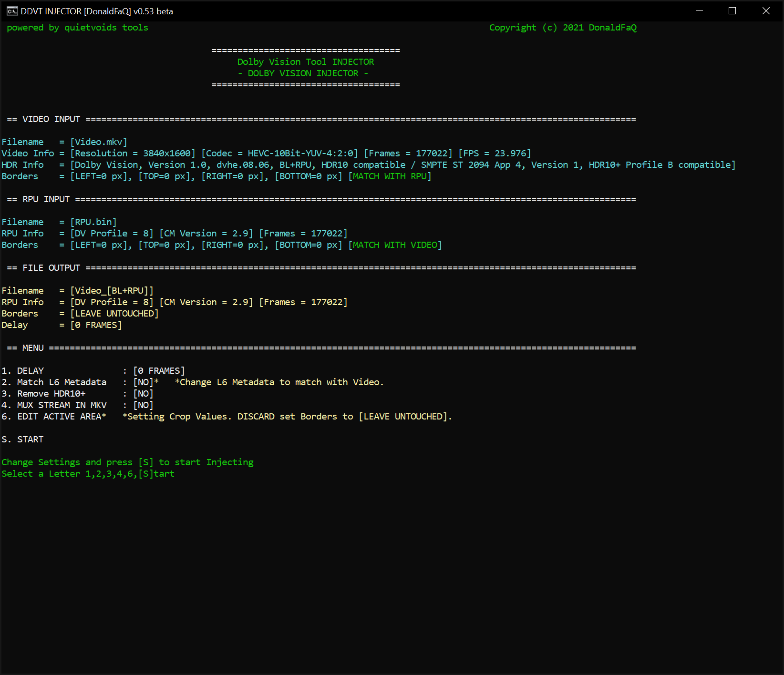Click the '[Video.mkv]' filename value
Viewport: 784px width, 675px height.
pyautogui.click(x=99, y=142)
